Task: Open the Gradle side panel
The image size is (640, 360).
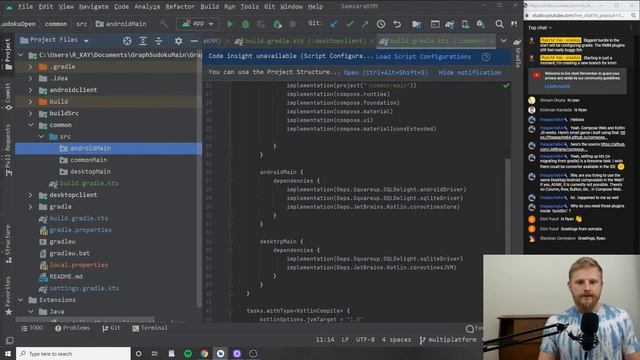Action: 517,52
